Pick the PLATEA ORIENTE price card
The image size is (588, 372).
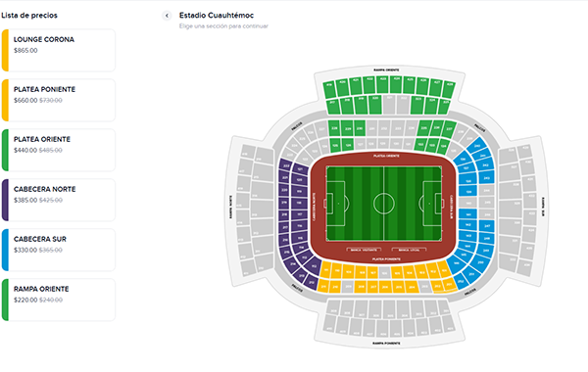pyautogui.click(x=59, y=150)
